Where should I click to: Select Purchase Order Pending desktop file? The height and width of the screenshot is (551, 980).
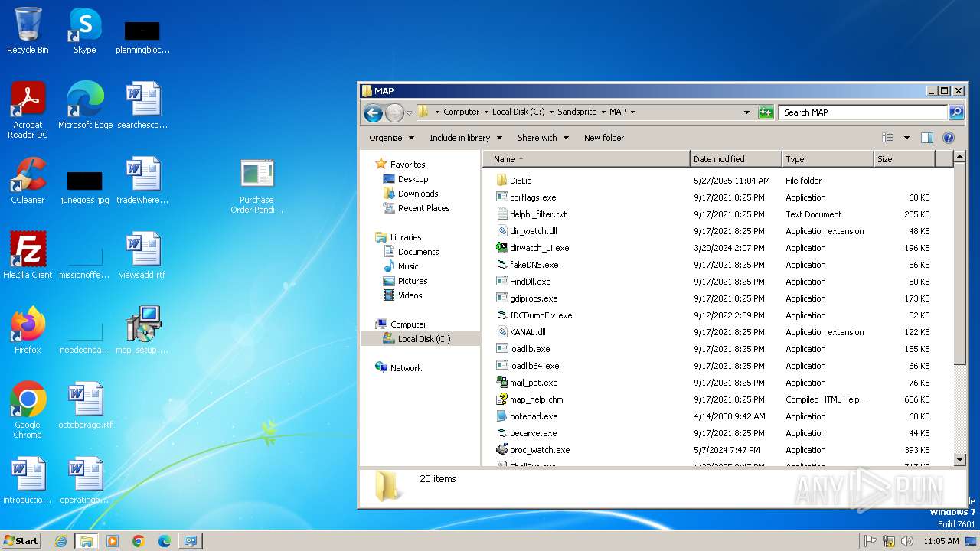click(257, 186)
